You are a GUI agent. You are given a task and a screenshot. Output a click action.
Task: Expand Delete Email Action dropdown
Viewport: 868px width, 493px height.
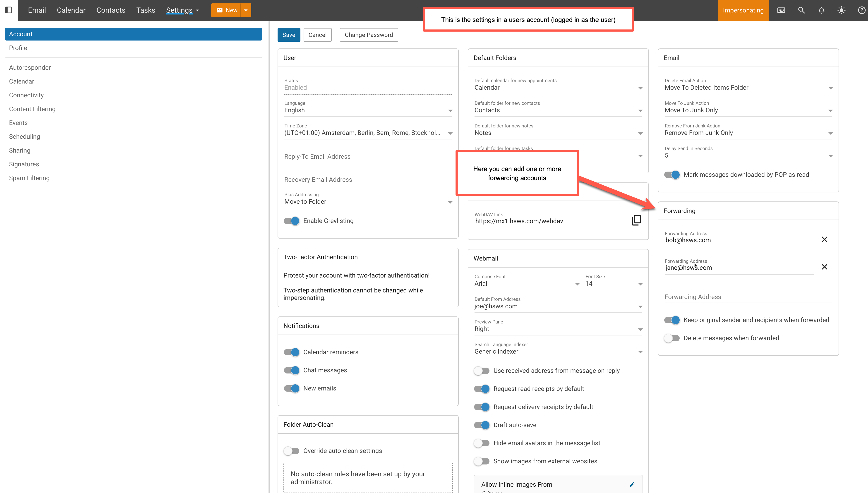pos(748,88)
